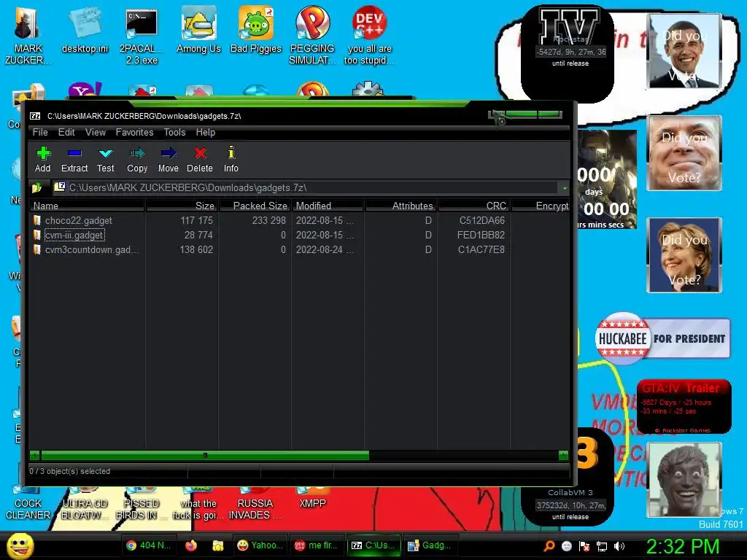Viewport: 747px width, 560px height.
Task: Sort by the CRC column header
Action: (x=473, y=206)
